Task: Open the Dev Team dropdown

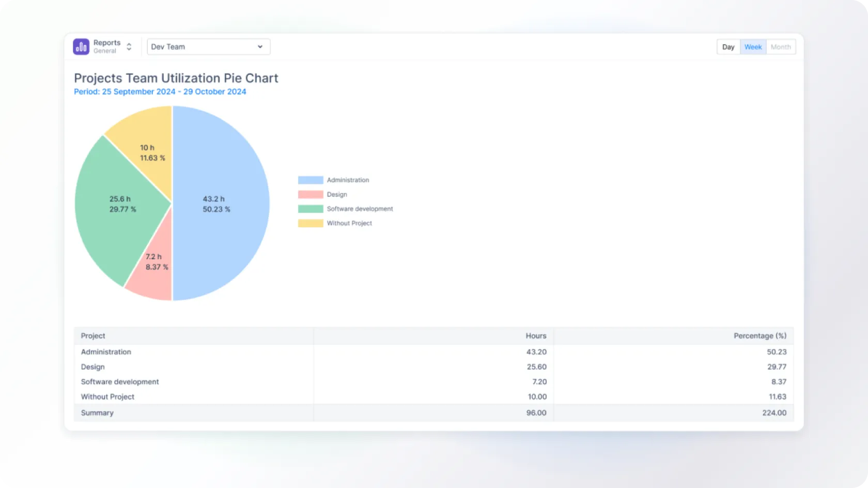Action: [x=202, y=46]
